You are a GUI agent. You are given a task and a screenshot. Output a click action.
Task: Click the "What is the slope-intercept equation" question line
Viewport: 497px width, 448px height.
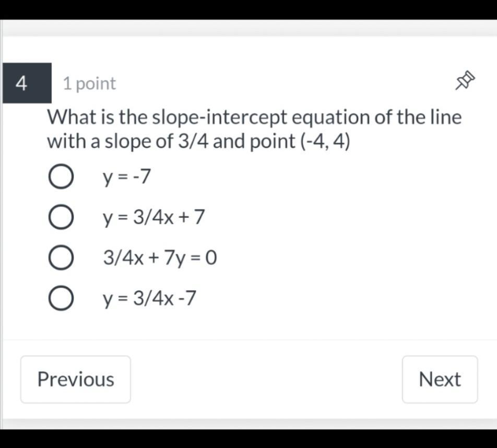coord(255,117)
